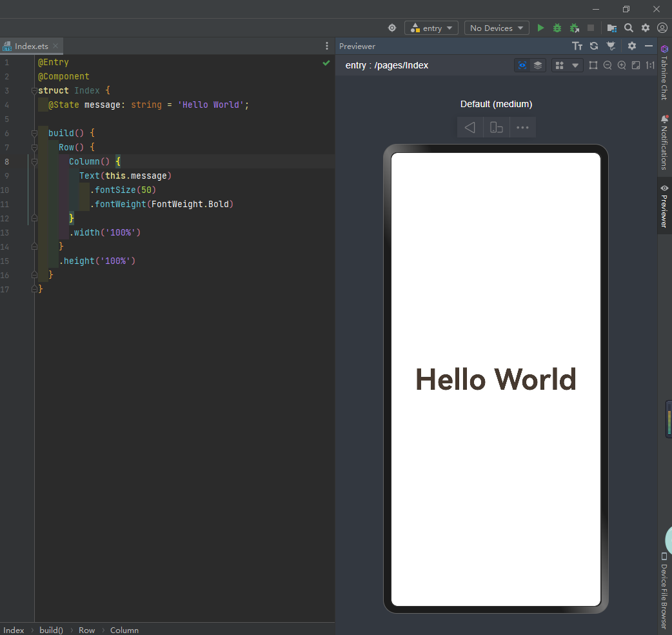Zoom out the preview with minus magnifier

(608, 65)
